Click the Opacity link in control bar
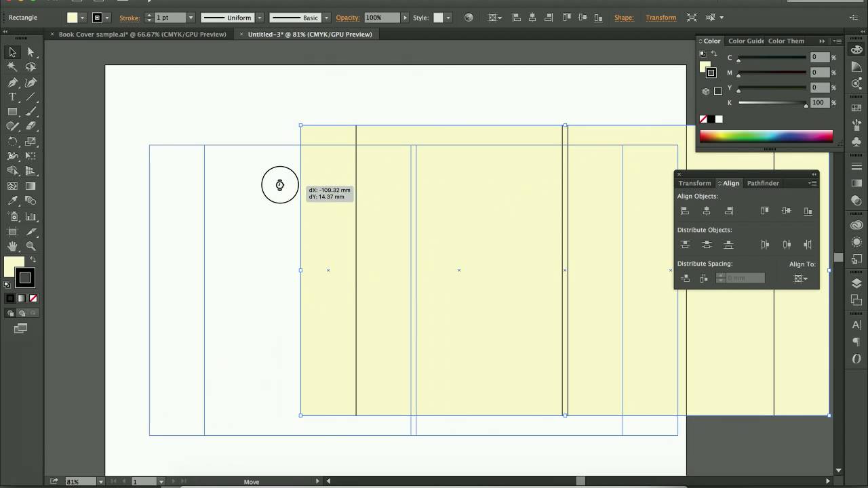Screen dimensions: 868x488 pos(347,18)
